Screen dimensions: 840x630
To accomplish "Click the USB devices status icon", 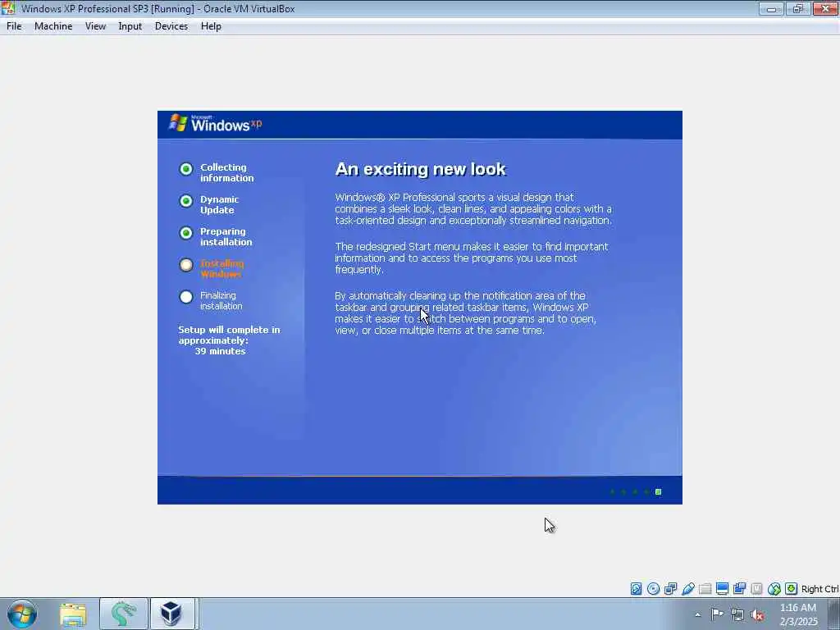I will click(688, 589).
